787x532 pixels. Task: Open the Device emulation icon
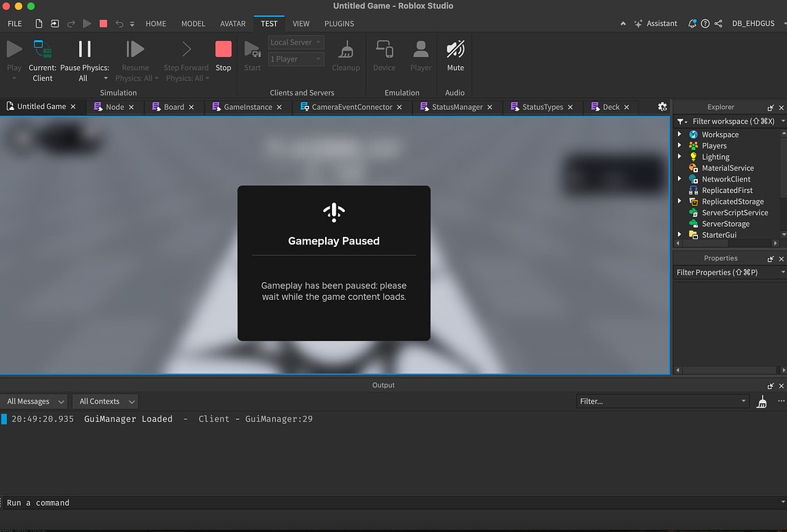point(384,49)
